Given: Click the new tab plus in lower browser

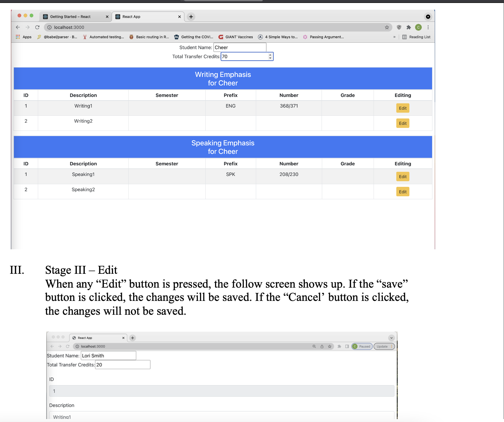Looking at the screenshot, I should pos(133,338).
